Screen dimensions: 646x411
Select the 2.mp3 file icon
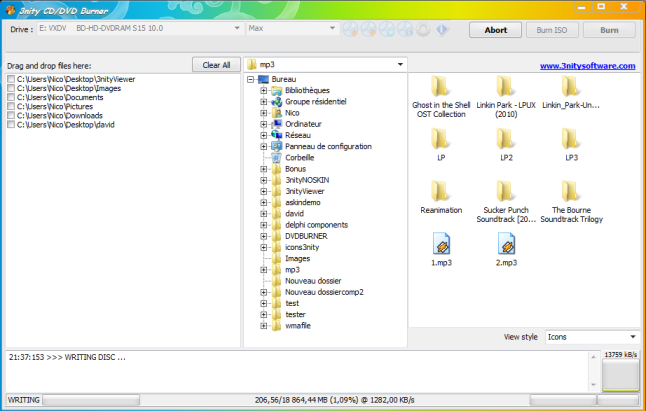click(506, 243)
